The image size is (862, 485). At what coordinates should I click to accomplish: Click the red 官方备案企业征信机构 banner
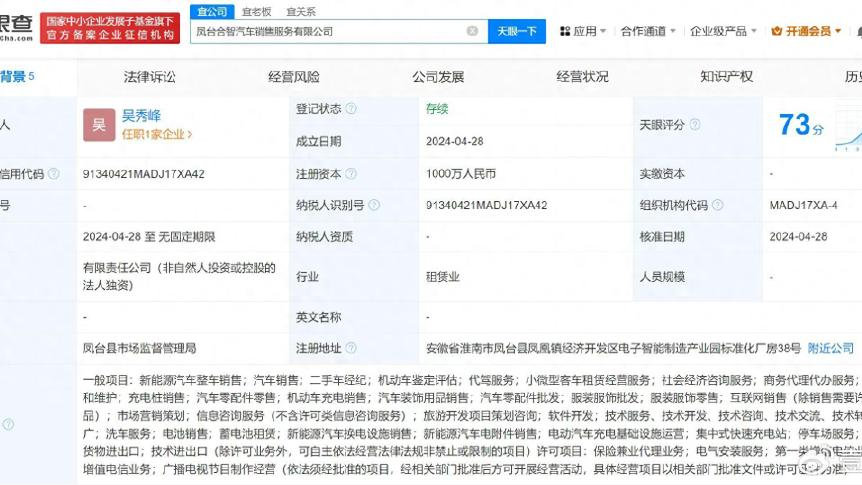pos(110,29)
